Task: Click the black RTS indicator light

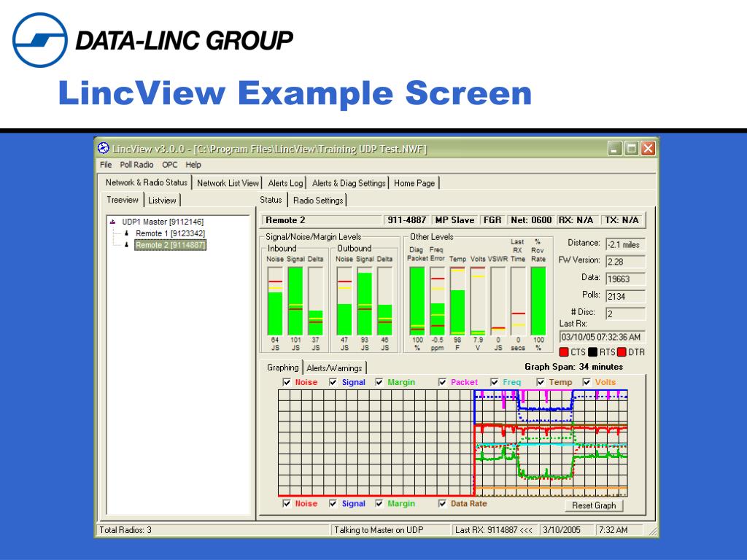Action: 592,352
